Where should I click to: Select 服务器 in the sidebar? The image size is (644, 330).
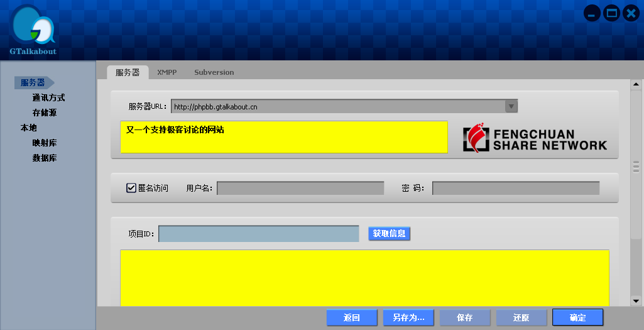(x=34, y=82)
